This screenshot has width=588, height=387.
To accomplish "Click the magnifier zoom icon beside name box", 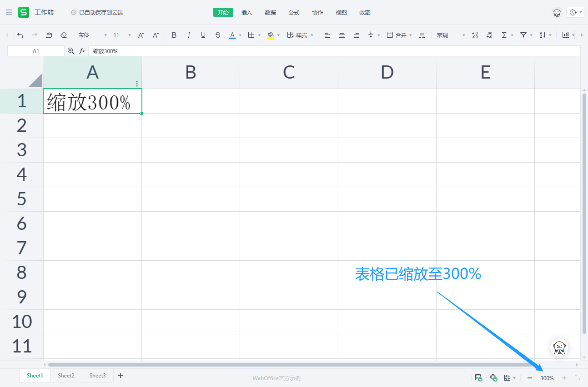I will pos(71,51).
